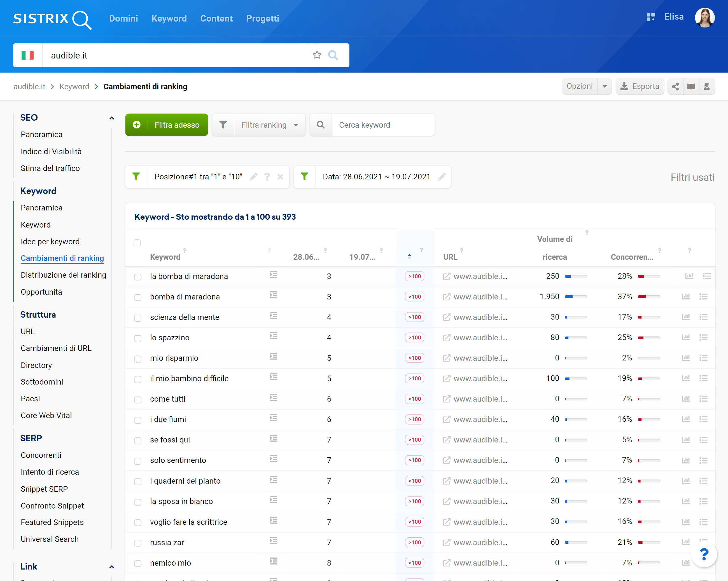The width and height of the screenshot is (728, 581).
Task: Open the Opzioni dropdown top right
Action: click(x=585, y=87)
